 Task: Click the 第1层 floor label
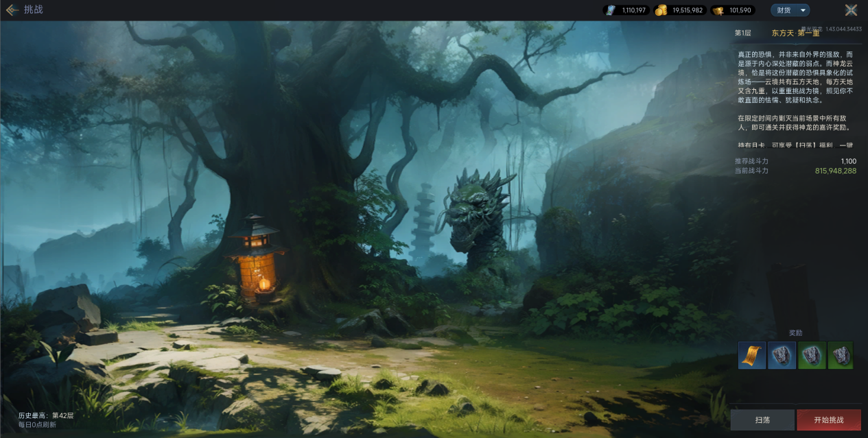pos(743,33)
